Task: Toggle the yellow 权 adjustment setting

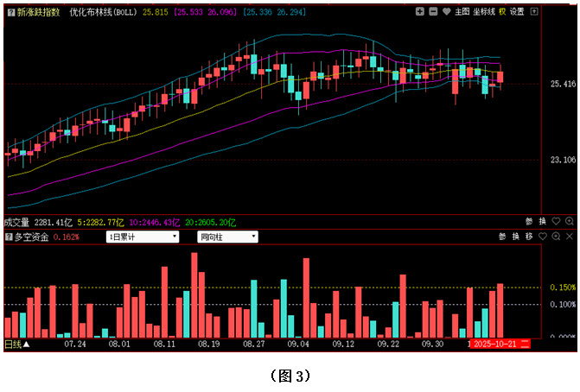Action: click(x=502, y=12)
